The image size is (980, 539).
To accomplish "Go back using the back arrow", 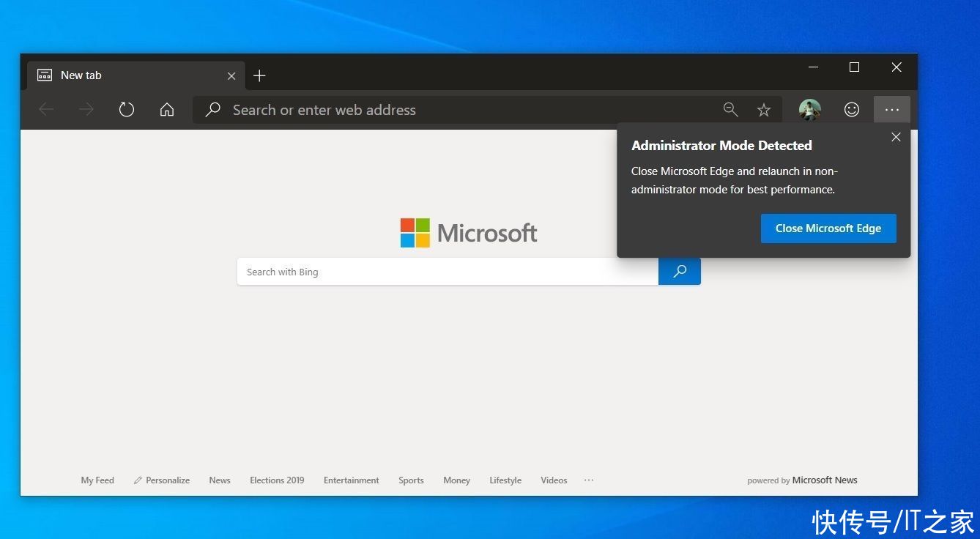I will tap(46, 110).
